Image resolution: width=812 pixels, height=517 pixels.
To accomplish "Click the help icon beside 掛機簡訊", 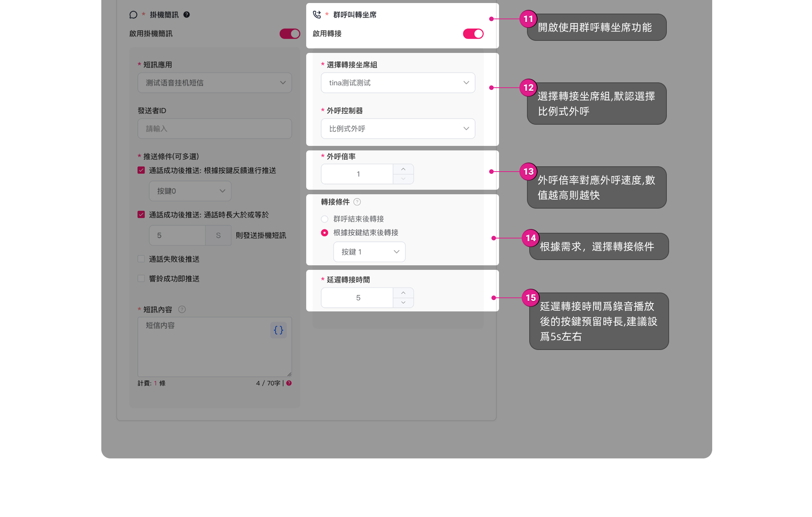I will point(186,15).
